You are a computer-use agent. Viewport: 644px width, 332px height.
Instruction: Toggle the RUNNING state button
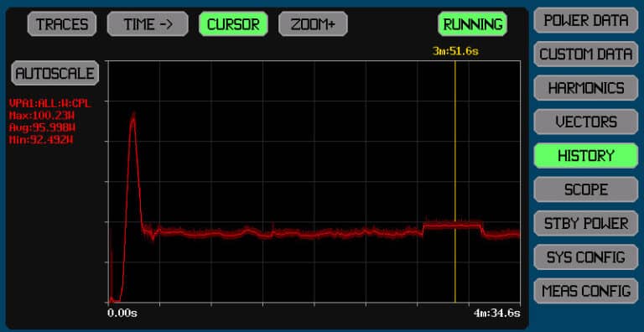tap(473, 23)
